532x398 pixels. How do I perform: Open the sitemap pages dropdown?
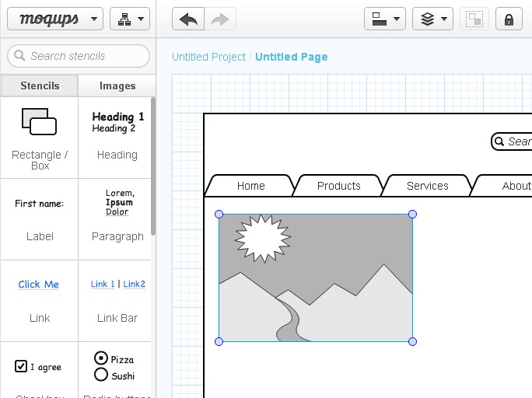130,19
